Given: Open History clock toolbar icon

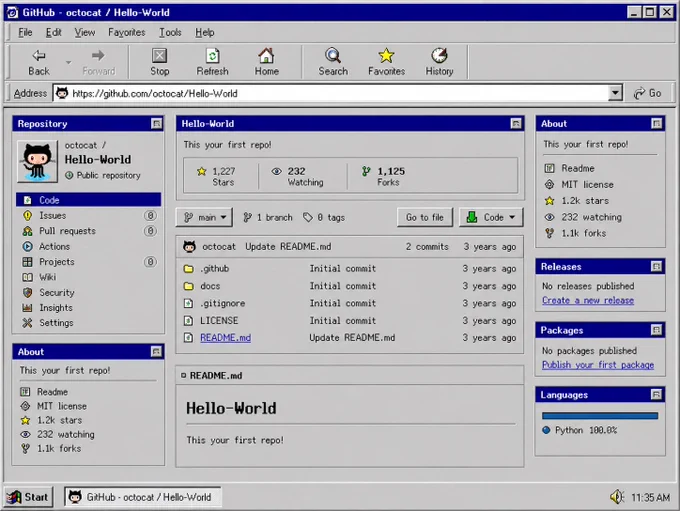Looking at the screenshot, I should [439, 62].
